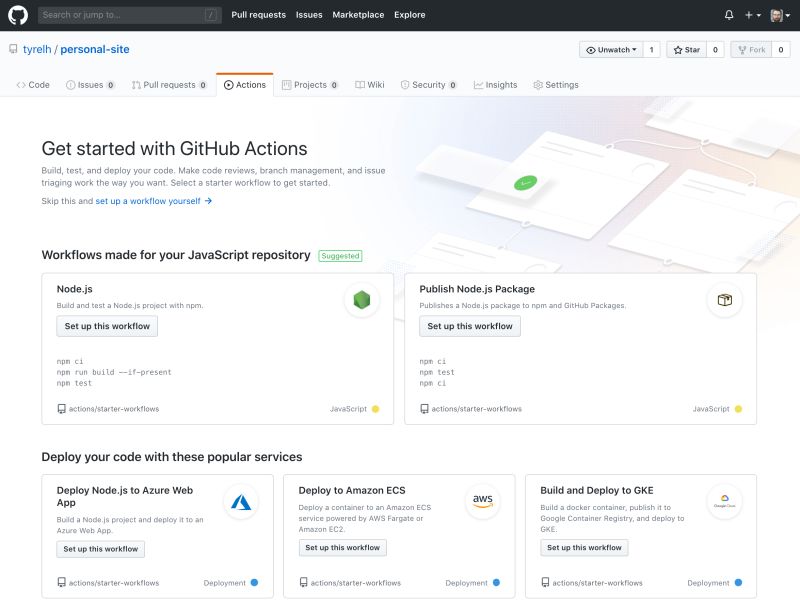Click the package icon on Publish Node.js Package card
This screenshot has width=800, height=610.
[725, 299]
